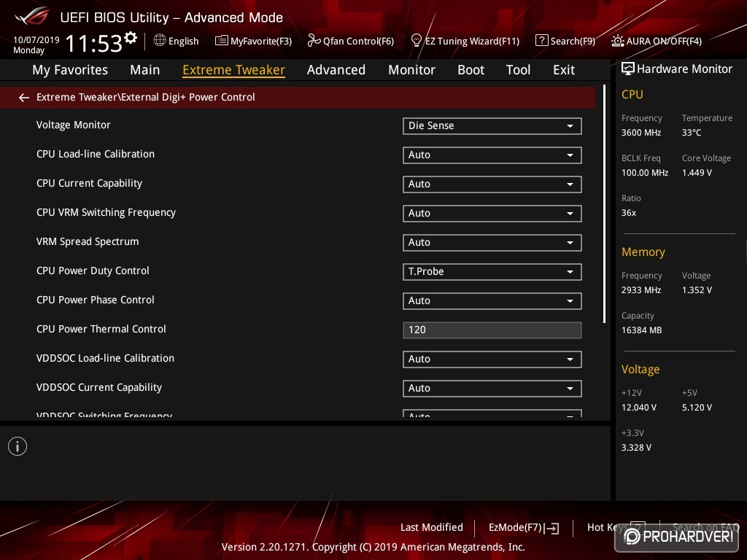Screen dimensions: 747x560
Task: Click the Hardware Monitor display icon
Action: 628,69
